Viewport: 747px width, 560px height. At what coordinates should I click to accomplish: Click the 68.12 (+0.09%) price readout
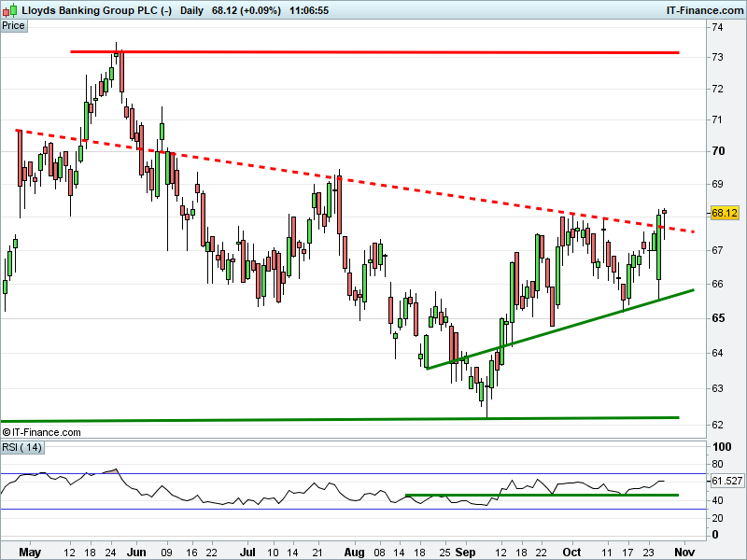click(x=246, y=10)
